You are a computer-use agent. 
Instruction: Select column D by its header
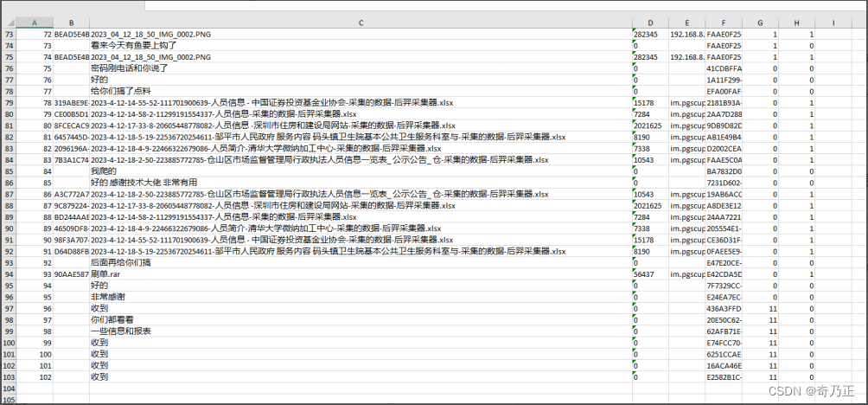click(650, 22)
